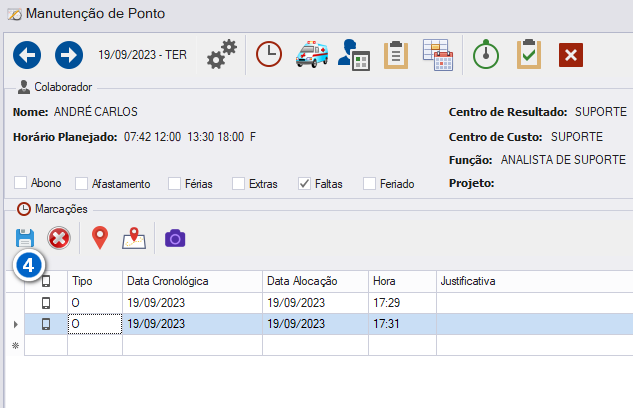The image size is (633, 408).
Task: Click the current row arrow selector
Action: pyautogui.click(x=15, y=324)
